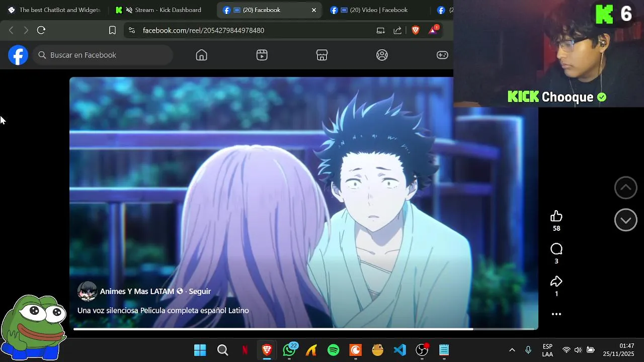Switch to 'The best ChatBot and Widgets' tab
The width and height of the screenshot is (644, 362).
tap(54, 10)
